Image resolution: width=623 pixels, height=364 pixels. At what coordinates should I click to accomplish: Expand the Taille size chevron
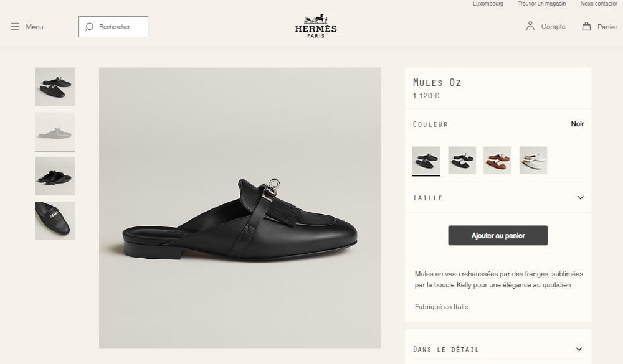(581, 198)
